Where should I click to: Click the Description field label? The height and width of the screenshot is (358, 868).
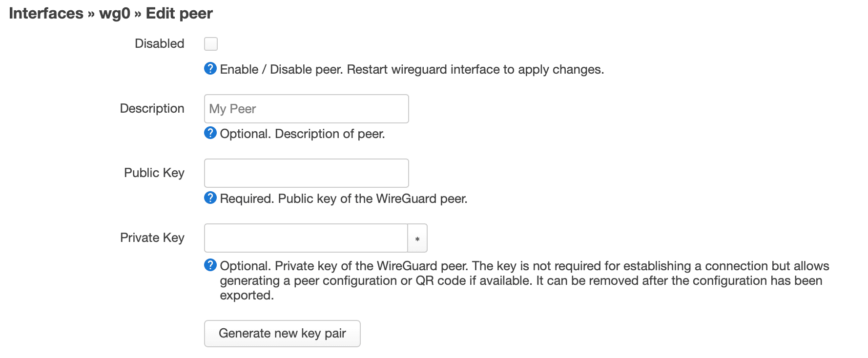point(152,108)
